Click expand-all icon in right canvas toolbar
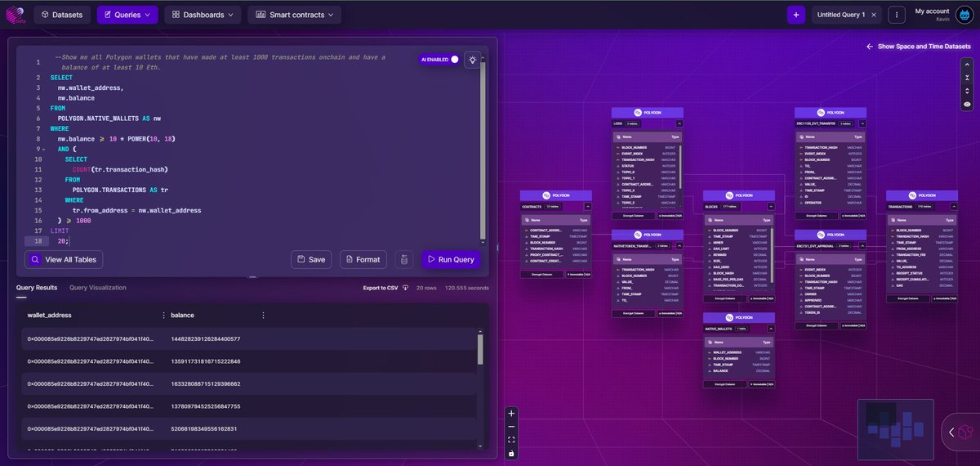The width and height of the screenshot is (980, 466). click(967, 90)
